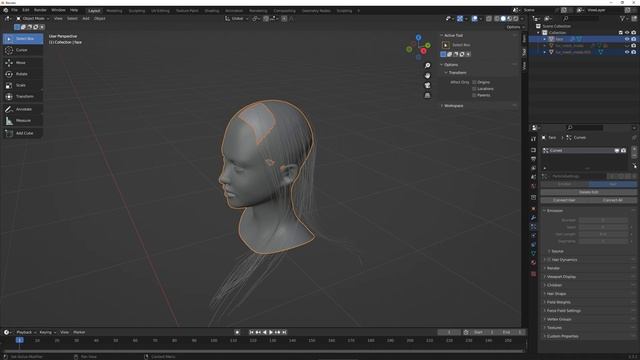Select solid viewport shading mode

pos(503,19)
